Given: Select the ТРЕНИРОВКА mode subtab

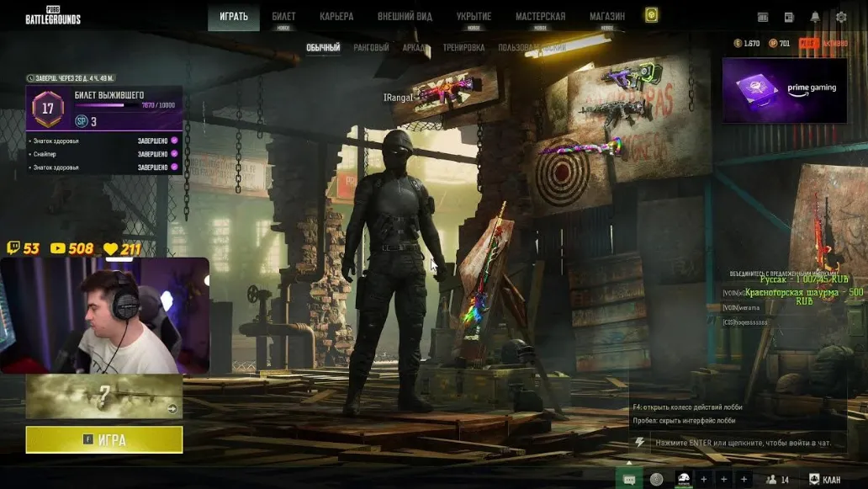Looking at the screenshot, I should [463, 48].
